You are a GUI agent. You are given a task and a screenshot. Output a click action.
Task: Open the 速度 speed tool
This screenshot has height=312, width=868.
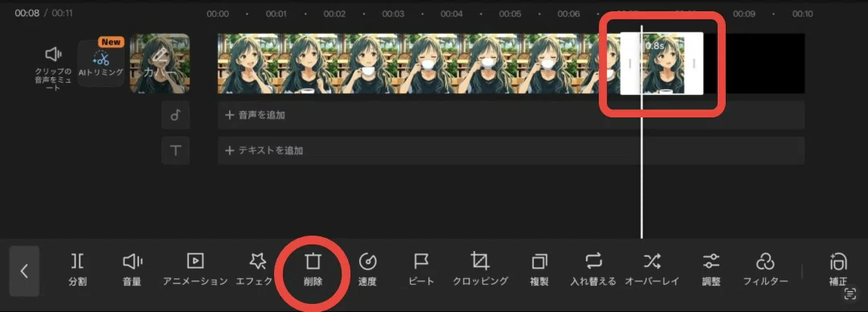[x=367, y=269]
